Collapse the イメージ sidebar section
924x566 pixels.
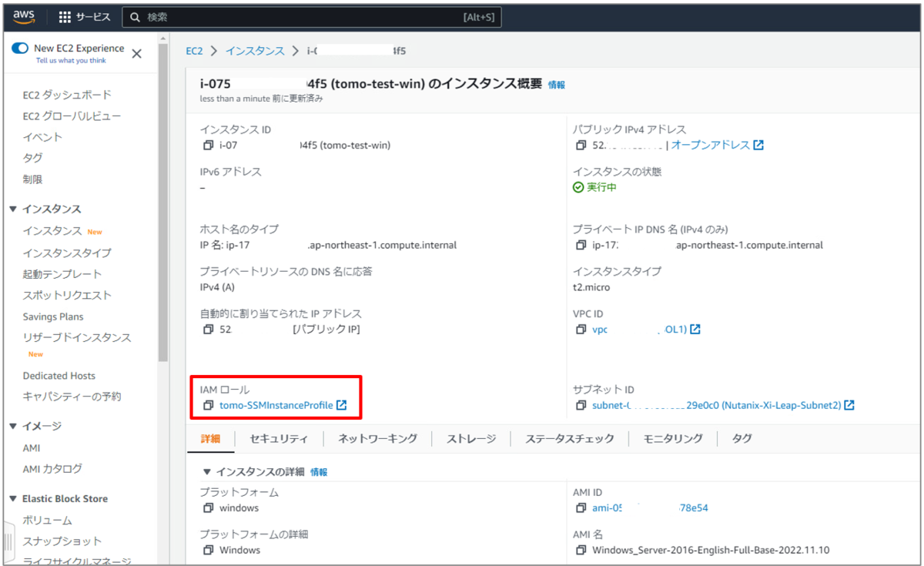coord(13,427)
